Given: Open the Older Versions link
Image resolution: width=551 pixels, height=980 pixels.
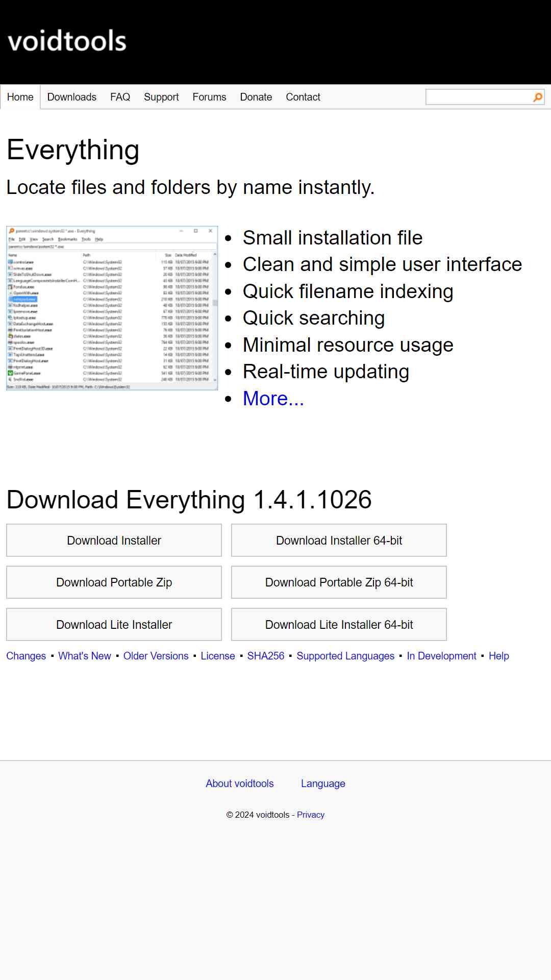Looking at the screenshot, I should click(156, 656).
